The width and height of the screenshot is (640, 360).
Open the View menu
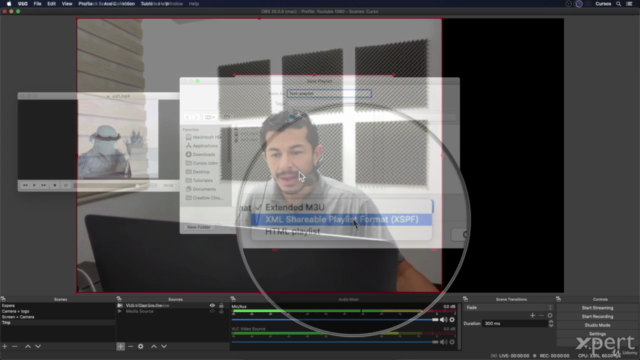click(x=67, y=4)
